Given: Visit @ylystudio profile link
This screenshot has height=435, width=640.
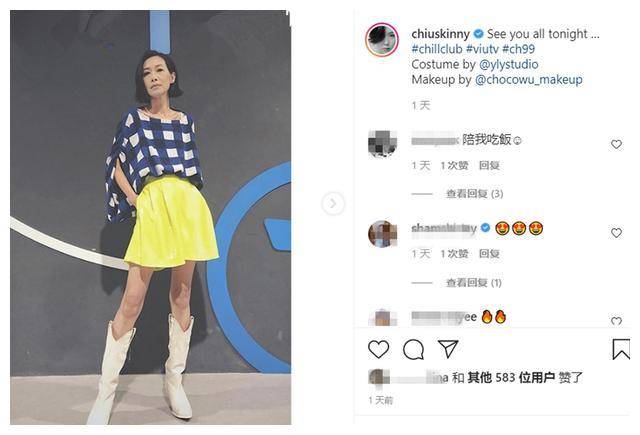Looking at the screenshot, I should point(509,64).
